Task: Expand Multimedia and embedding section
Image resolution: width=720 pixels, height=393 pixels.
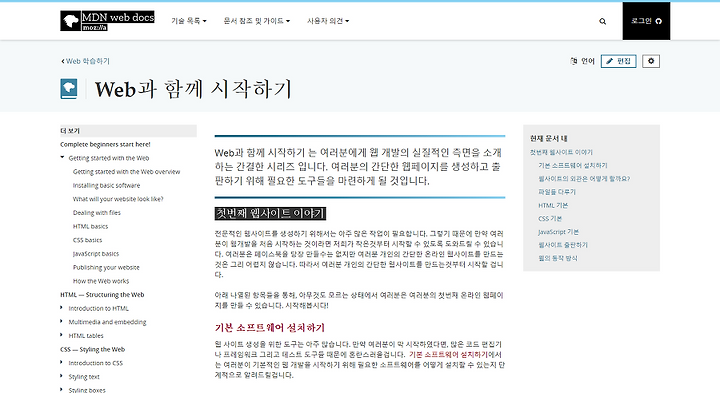Action: 62,321
